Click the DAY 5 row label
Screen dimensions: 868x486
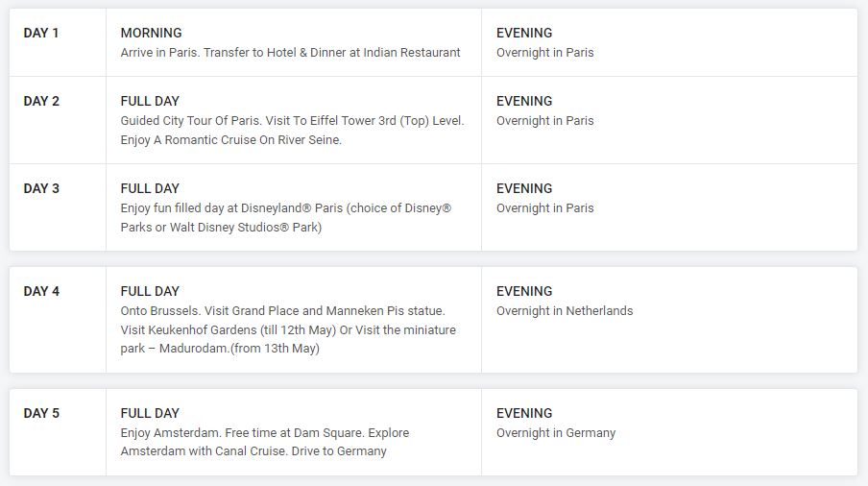point(41,414)
